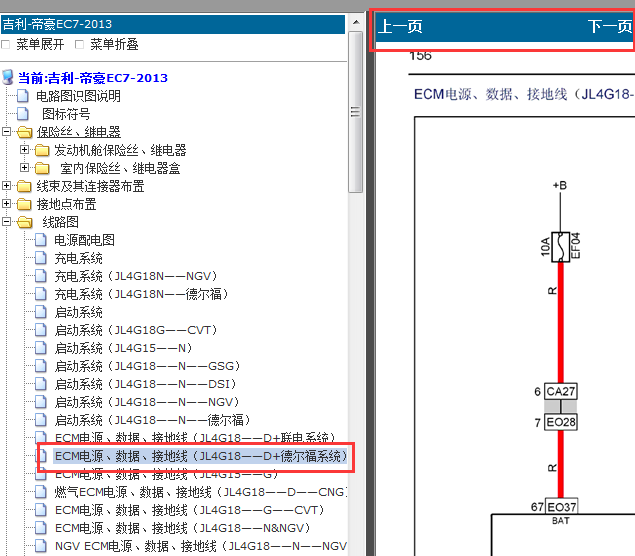This screenshot has height=556, width=635.
Task: Open plain 启动系统 diagram entry
Action: pyautogui.click(x=79, y=312)
